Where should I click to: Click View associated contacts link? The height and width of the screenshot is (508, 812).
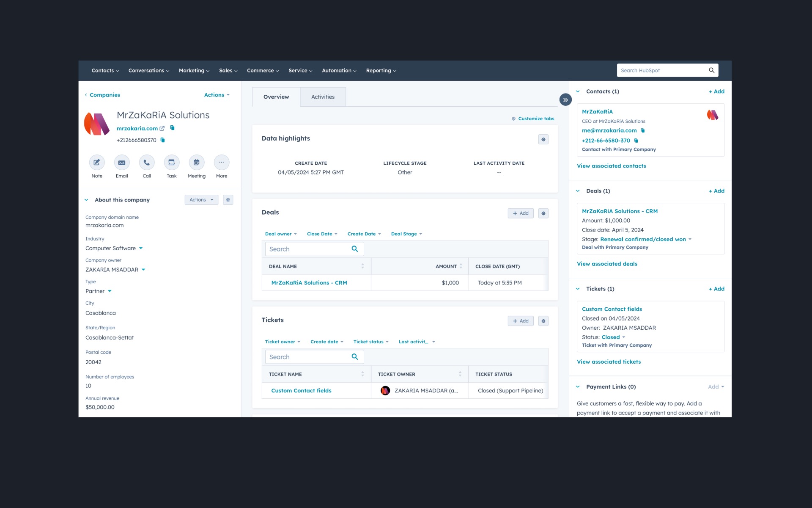(x=611, y=166)
